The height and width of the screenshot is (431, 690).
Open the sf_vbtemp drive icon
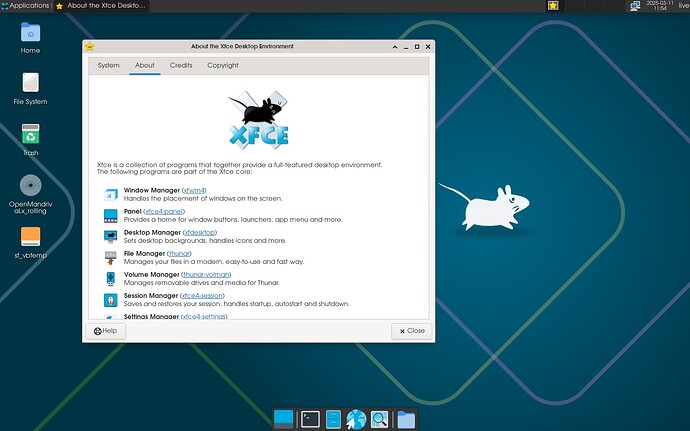tap(30, 236)
